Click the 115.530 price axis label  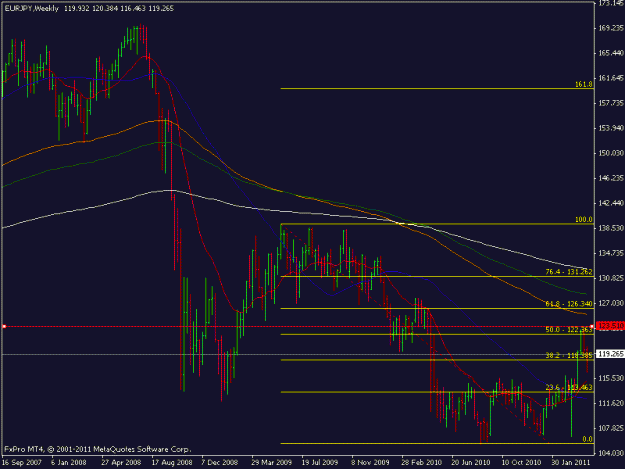coord(611,378)
